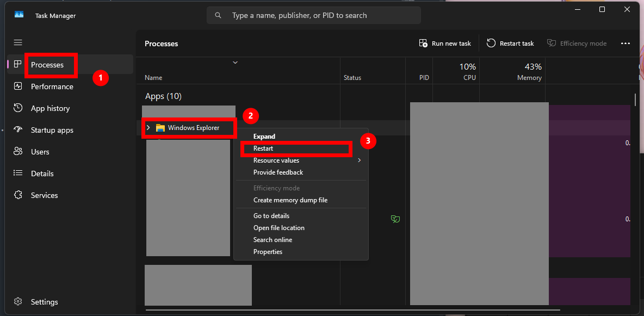The image size is (644, 316).
Task: Select Open file location menu entry
Action: tap(278, 228)
